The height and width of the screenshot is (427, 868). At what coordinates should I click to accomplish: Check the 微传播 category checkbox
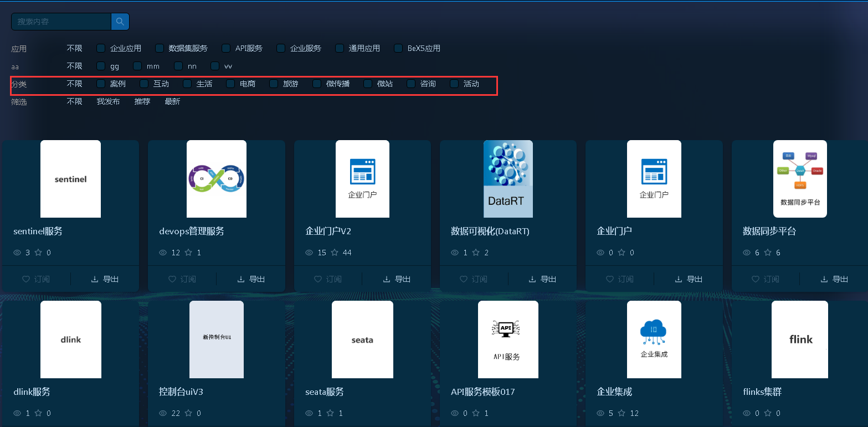coord(317,84)
